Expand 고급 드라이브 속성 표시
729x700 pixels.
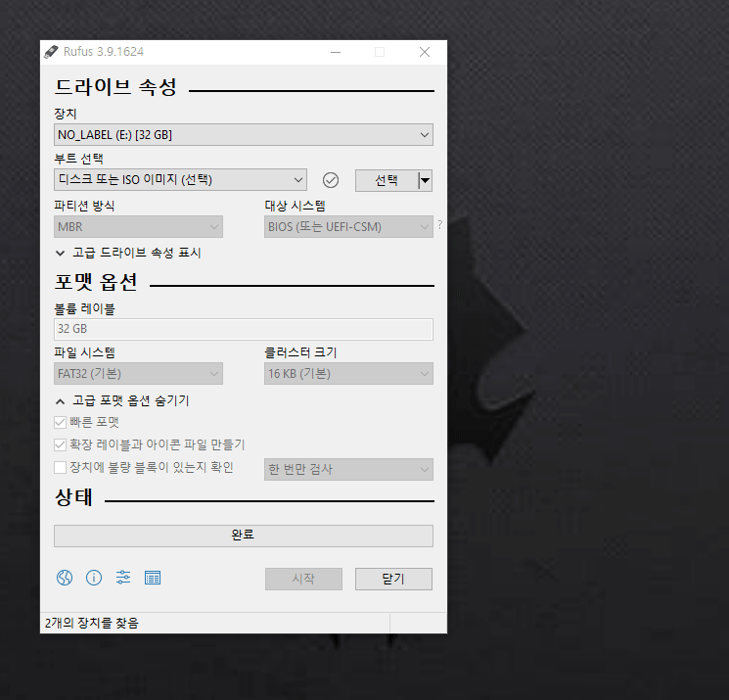click(128, 253)
